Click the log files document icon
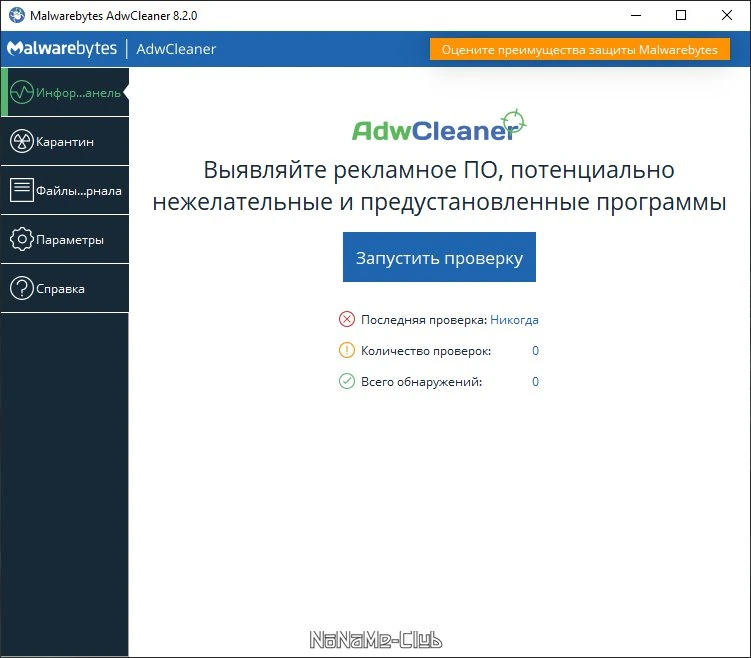 point(22,190)
